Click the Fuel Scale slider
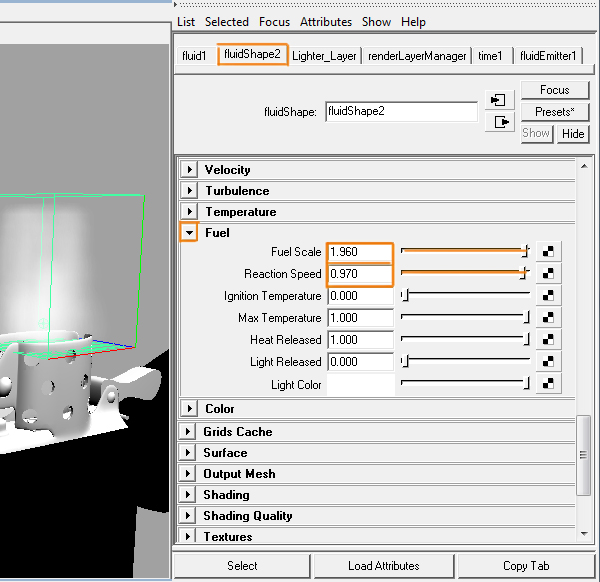600x582 pixels. coord(465,251)
